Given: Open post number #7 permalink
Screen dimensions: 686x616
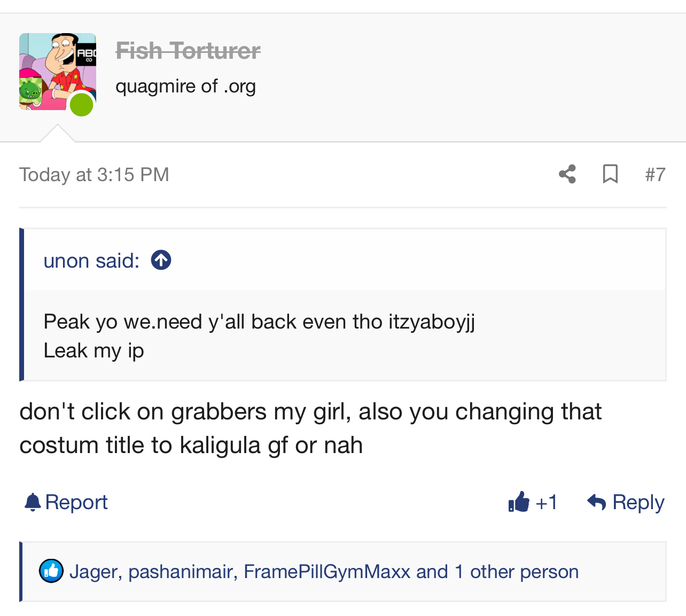Looking at the screenshot, I should tap(655, 175).
